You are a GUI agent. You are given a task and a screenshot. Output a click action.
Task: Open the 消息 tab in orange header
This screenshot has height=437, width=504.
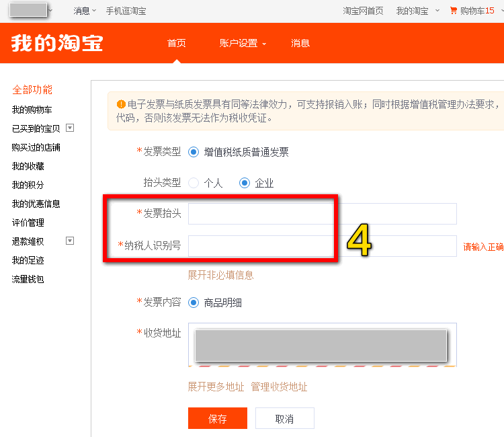pyautogui.click(x=300, y=43)
